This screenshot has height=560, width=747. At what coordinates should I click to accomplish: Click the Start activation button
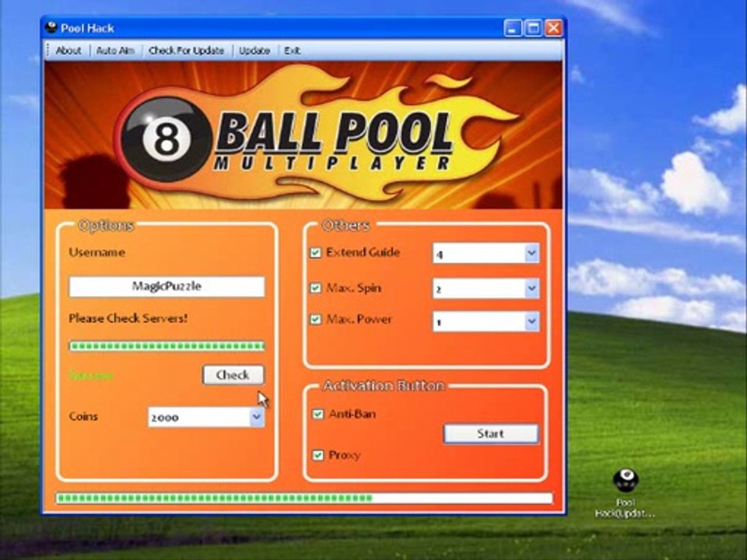coord(491,434)
